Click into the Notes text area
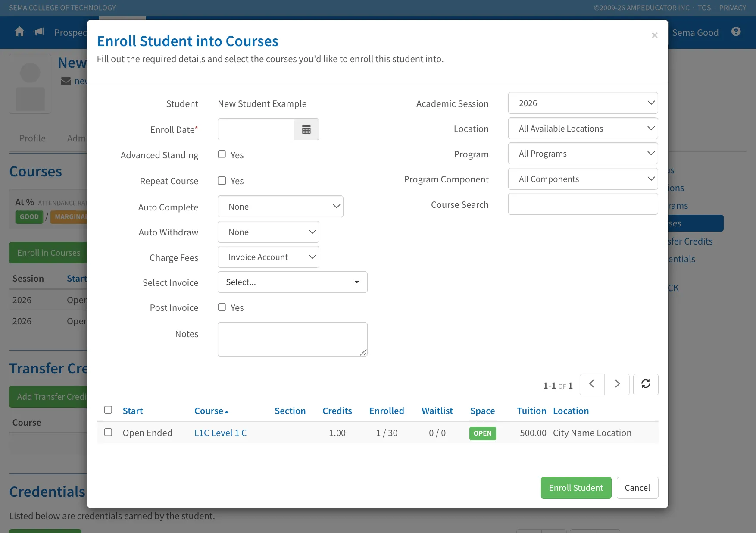 pos(293,339)
